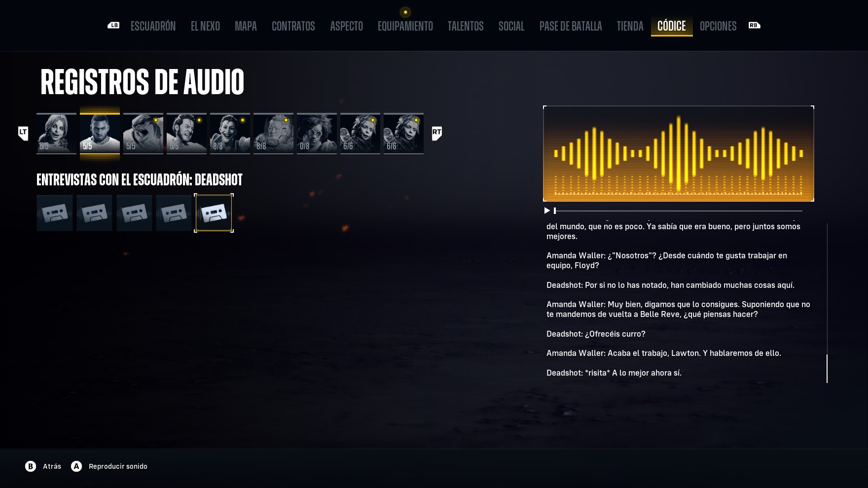
Task: Select the CÓDICE tab
Action: coord(672,26)
